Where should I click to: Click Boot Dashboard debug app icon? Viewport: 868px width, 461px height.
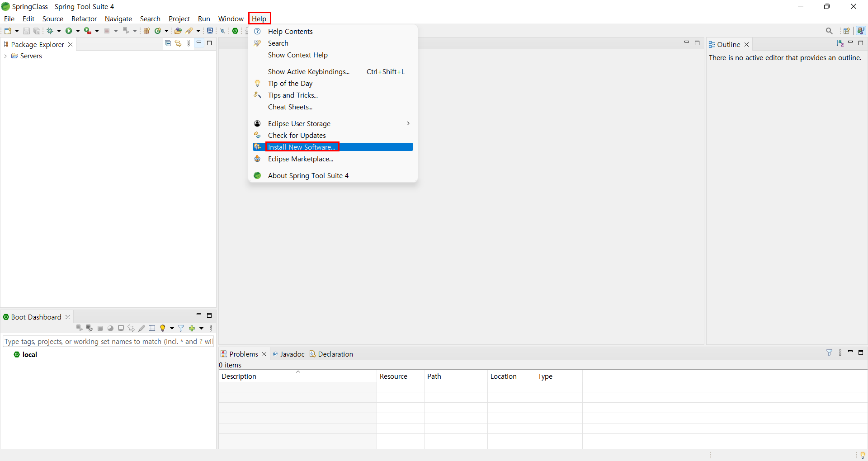[90, 328]
